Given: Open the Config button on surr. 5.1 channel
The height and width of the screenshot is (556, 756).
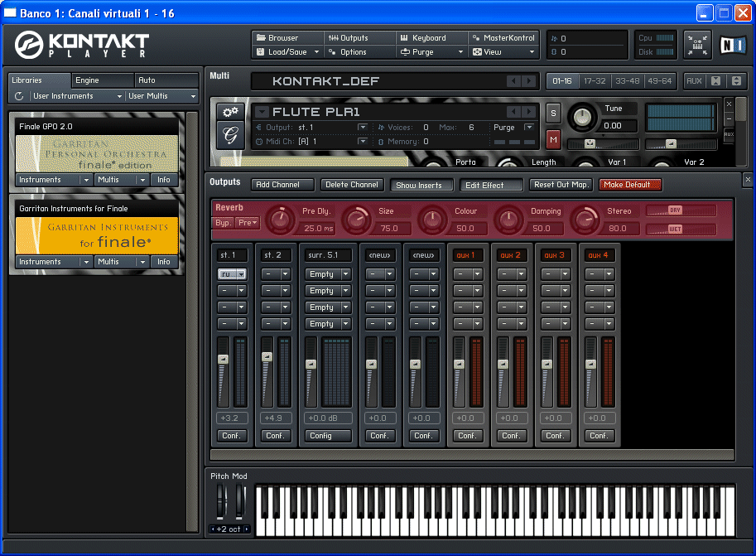Looking at the screenshot, I should click(x=327, y=436).
